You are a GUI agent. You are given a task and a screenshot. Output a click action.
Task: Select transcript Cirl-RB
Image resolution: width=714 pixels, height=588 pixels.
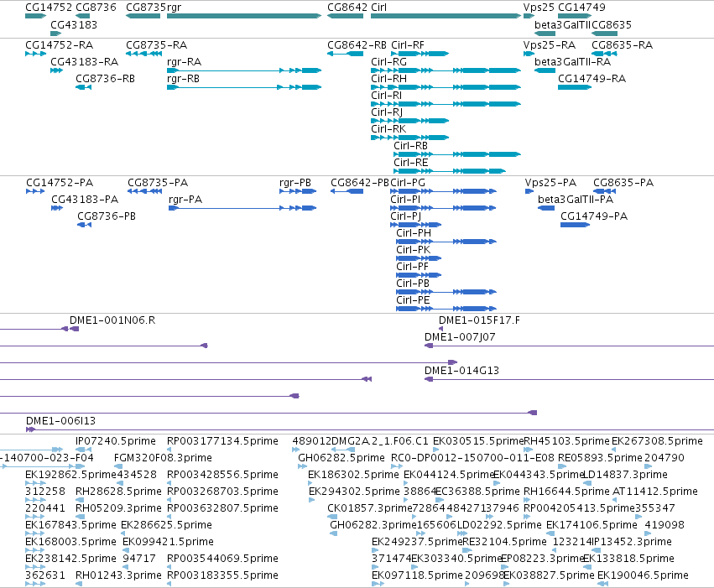pyautogui.click(x=411, y=146)
